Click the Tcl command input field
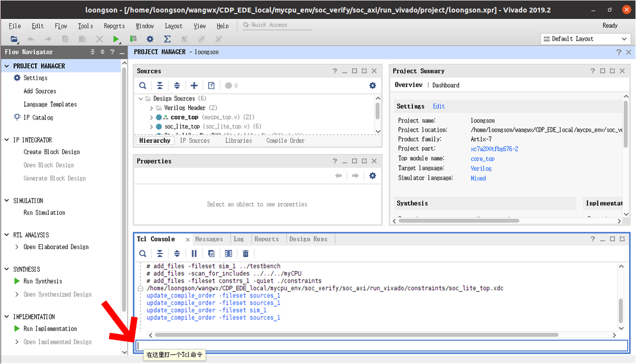The image size is (636, 364). [x=381, y=346]
